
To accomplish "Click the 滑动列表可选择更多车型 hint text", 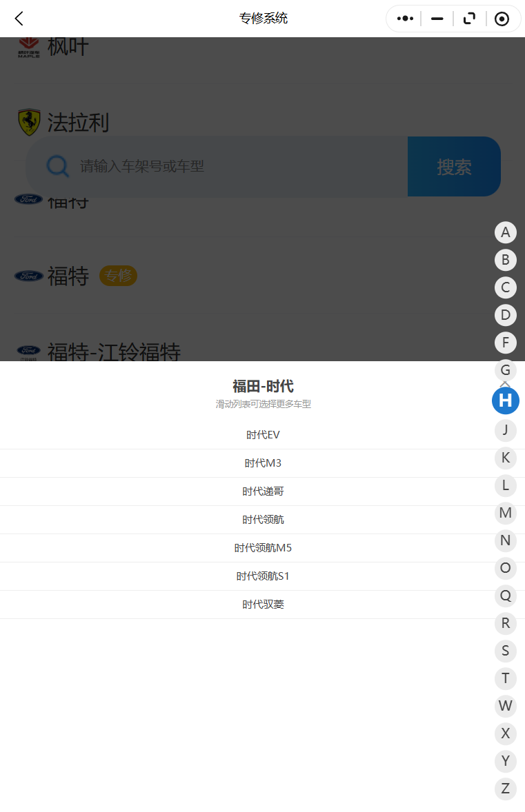I will point(263,404).
